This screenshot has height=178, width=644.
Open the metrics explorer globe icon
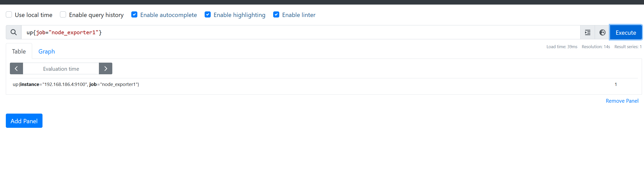602,32
